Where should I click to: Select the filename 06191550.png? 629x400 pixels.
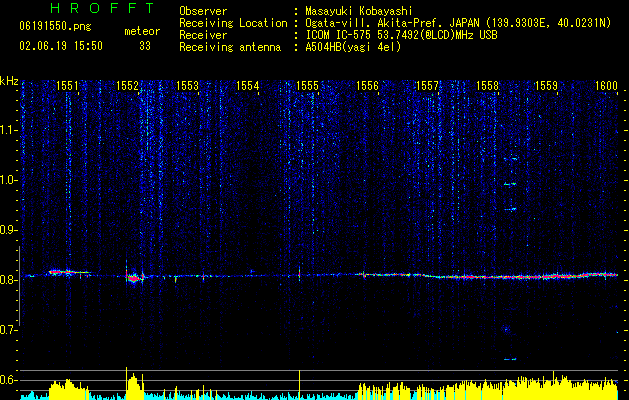coord(55,27)
